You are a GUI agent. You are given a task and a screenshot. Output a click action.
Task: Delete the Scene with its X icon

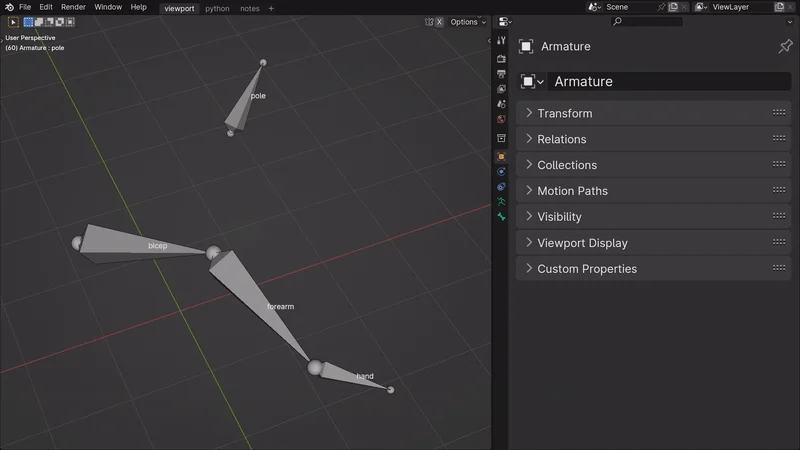point(684,7)
